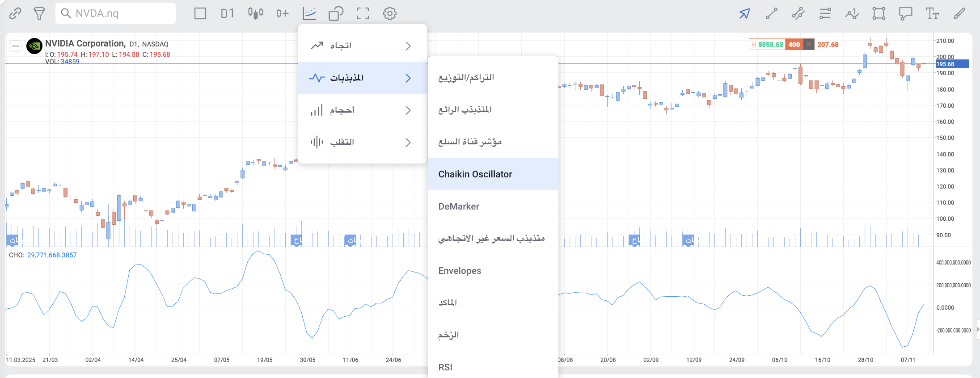Image resolution: width=980 pixels, height=378 pixels.
Task: Open the indicators chart icon
Action: click(309, 13)
